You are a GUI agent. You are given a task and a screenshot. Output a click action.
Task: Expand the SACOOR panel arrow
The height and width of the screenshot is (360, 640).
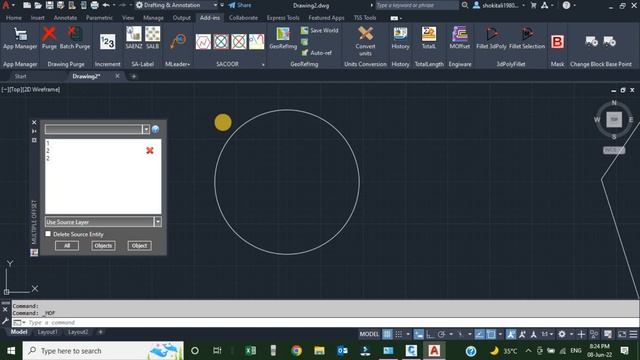[263, 64]
